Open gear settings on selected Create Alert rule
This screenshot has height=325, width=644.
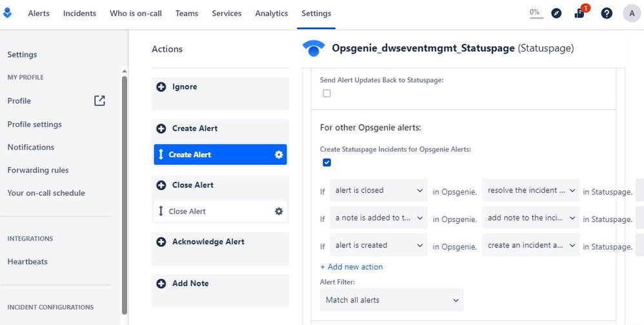(x=279, y=155)
